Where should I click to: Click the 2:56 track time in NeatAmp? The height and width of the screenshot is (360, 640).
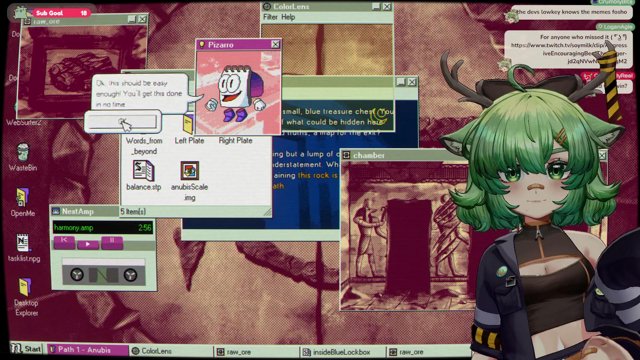144,228
